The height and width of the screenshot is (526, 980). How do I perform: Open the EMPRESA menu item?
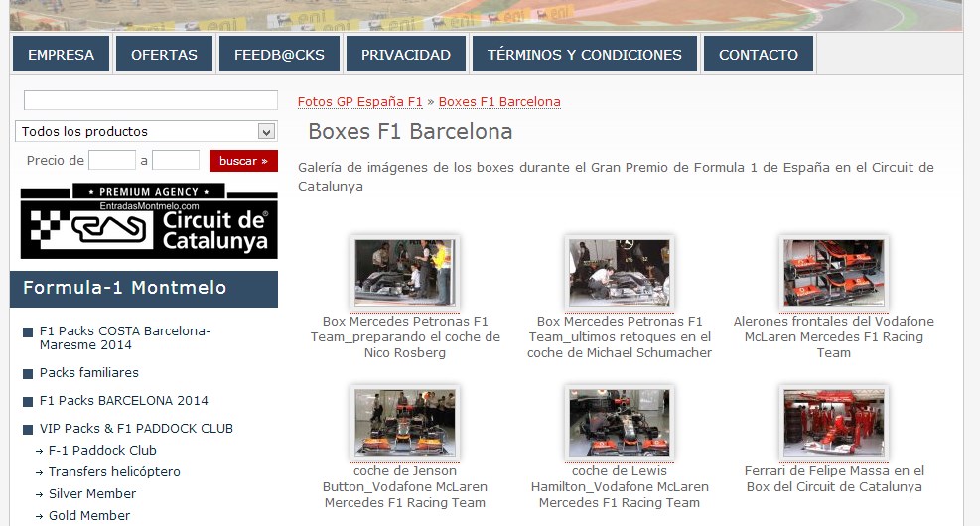(x=62, y=55)
